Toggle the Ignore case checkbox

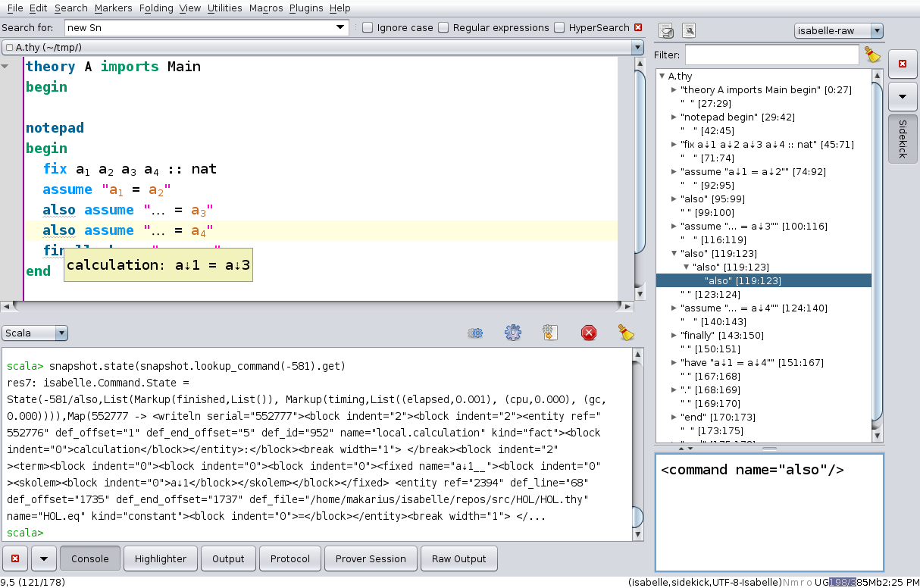pos(368,27)
